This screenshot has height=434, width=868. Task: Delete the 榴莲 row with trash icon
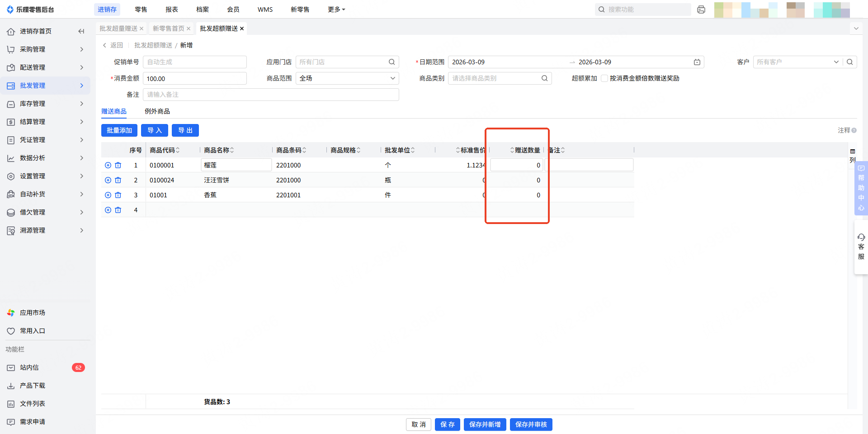118,165
